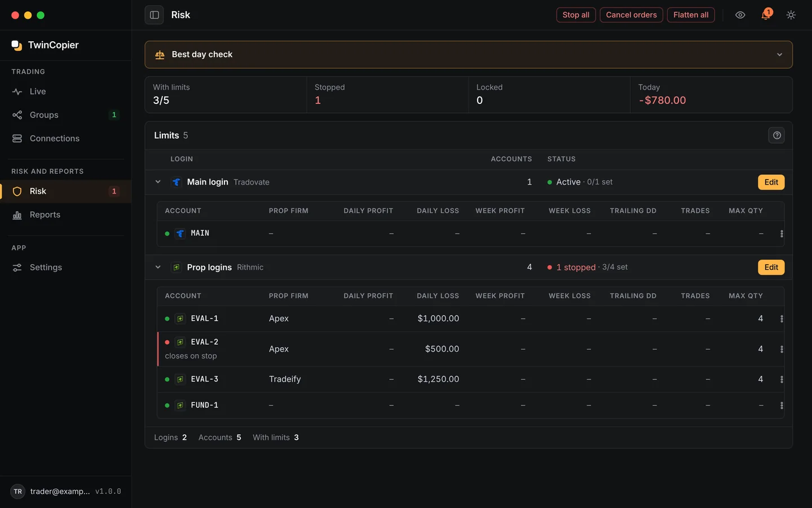The image size is (812, 508).
Task: Open the notifications bell
Action: pos(766,15)
